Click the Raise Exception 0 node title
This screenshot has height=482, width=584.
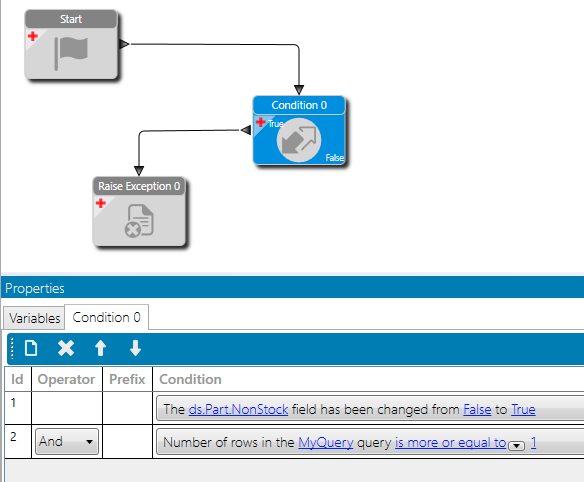139,186
